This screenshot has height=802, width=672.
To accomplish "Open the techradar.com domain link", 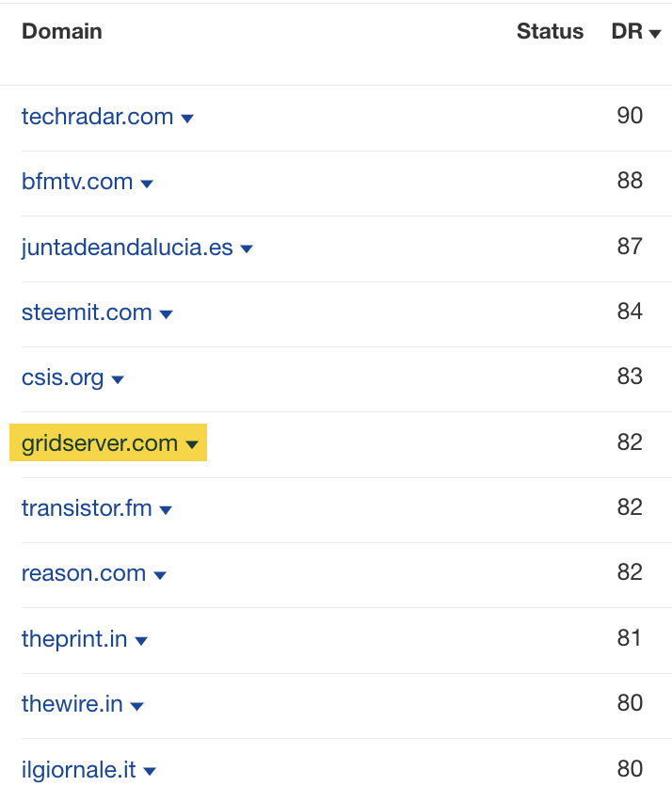I will click(94, 116).
